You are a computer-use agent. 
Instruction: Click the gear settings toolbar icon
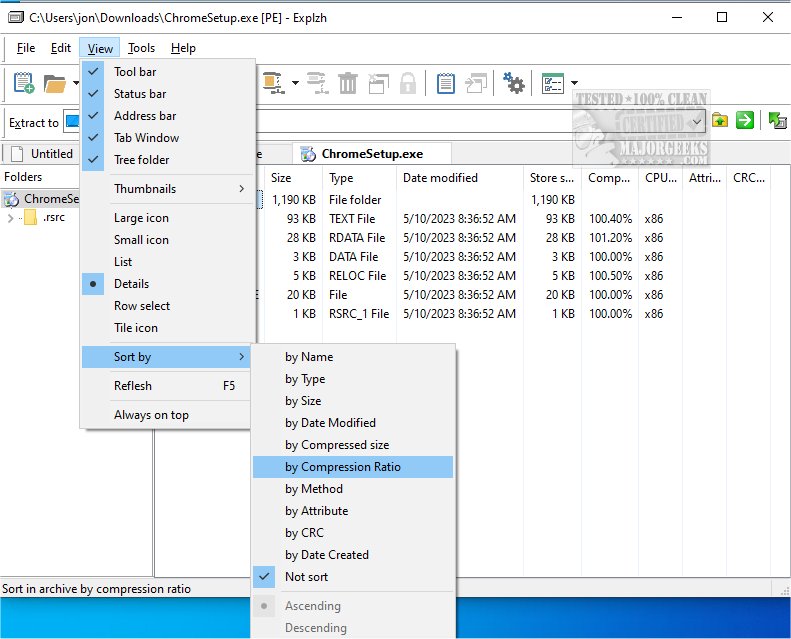[514, 83]
